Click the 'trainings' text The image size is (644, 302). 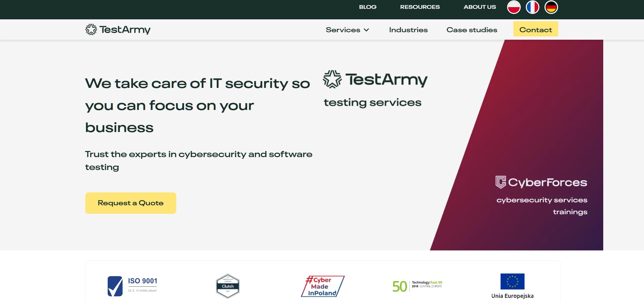point(570,212)
